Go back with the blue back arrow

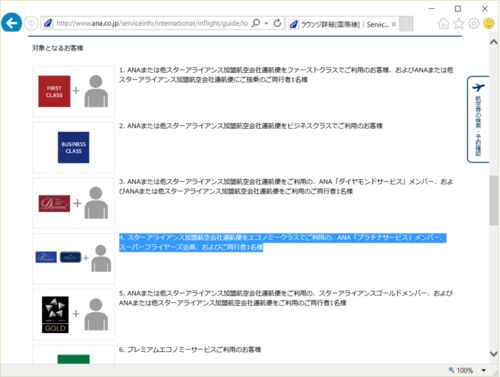click(x=12, y=23)
